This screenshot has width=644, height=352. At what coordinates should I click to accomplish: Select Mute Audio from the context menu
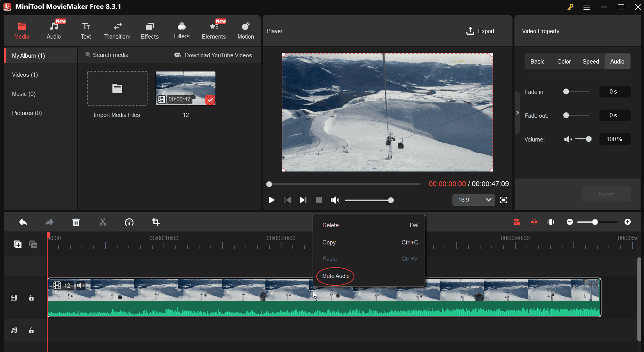click(335, 276)
